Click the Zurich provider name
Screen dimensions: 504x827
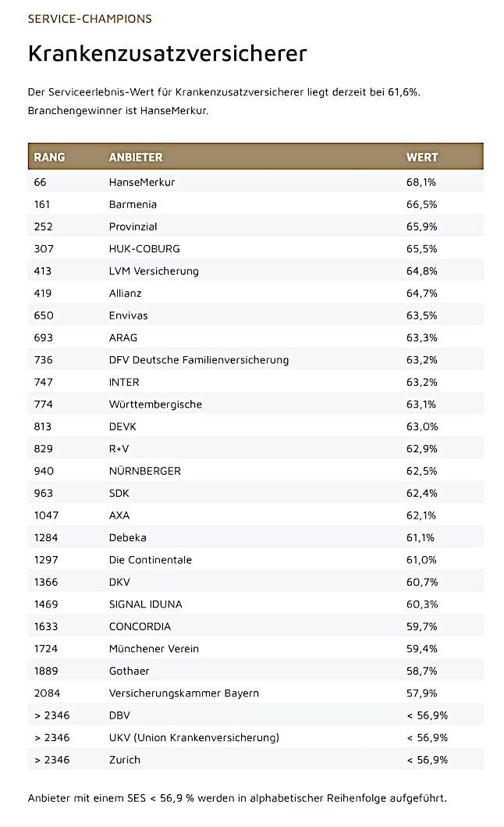coord(125,760)
